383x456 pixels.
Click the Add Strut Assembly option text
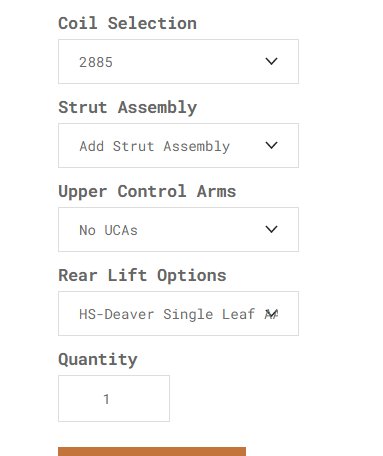pyautogui.click(x=155, y=147)
